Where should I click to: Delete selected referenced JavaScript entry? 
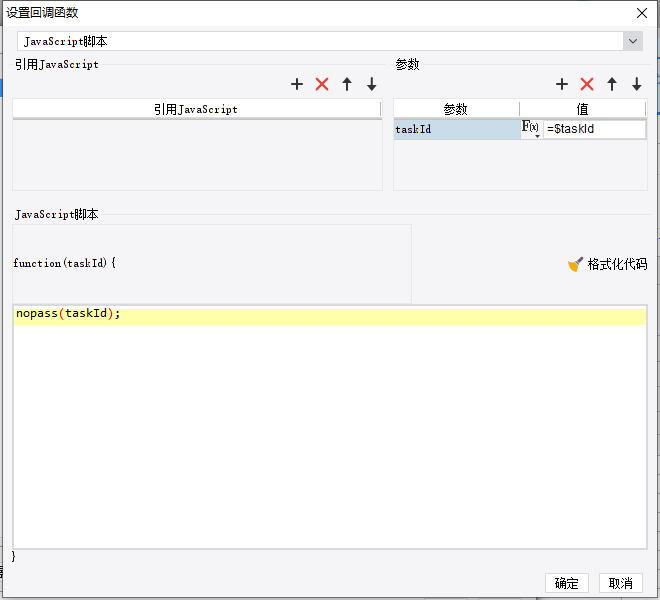[322, 84]
